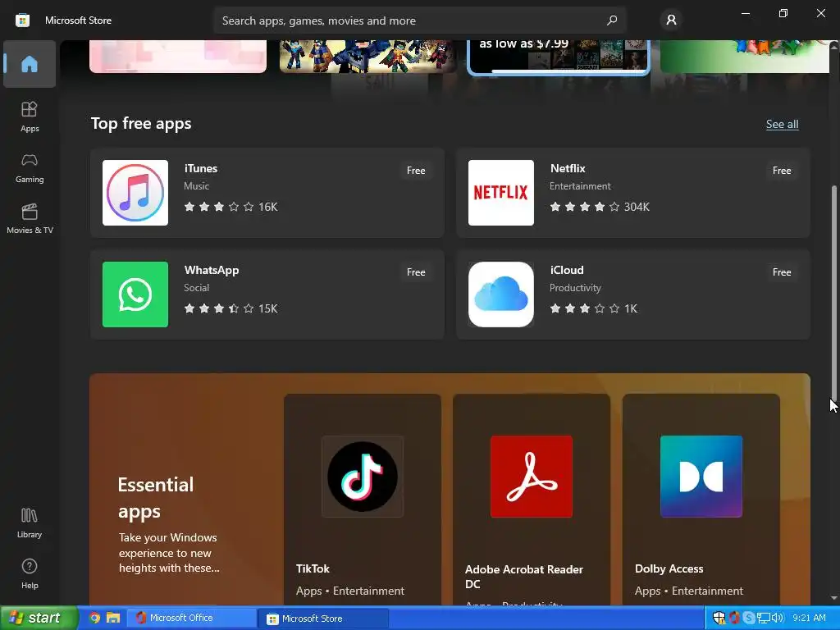Screen dimensions: 840x630
Task: Click the iTunes app icon
Action: click(x=135, y=193)
